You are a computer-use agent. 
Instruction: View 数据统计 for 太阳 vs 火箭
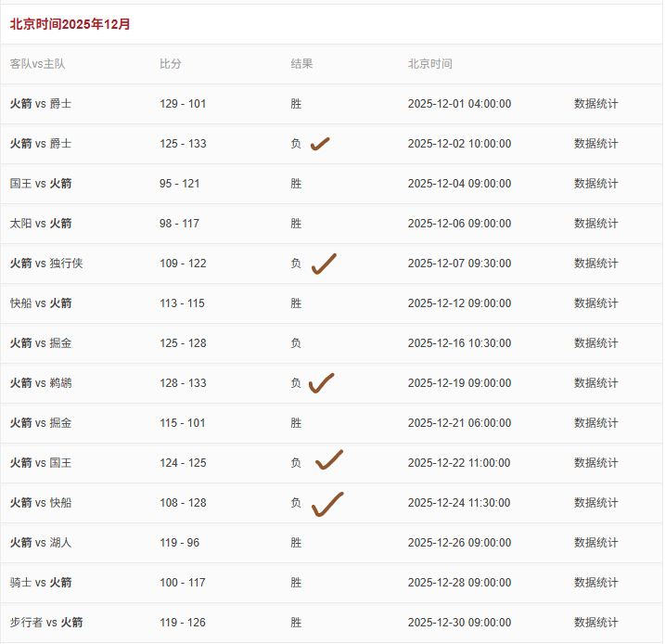(595, 224)
